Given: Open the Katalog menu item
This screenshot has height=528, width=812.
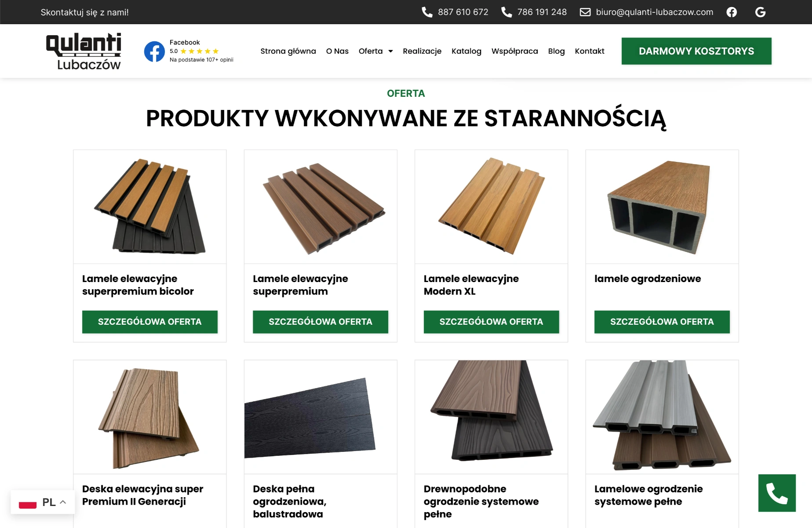Looking at the screenshot, I should tap(466, 51).
